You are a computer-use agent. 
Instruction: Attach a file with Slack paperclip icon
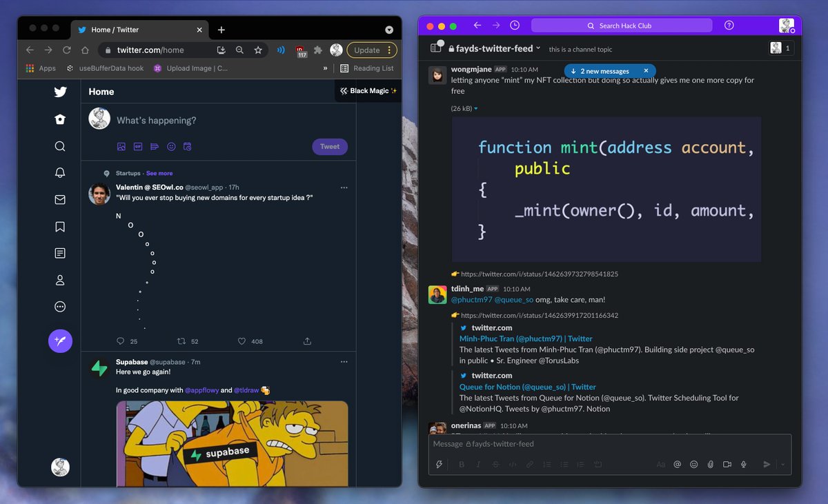pos(710,465)
